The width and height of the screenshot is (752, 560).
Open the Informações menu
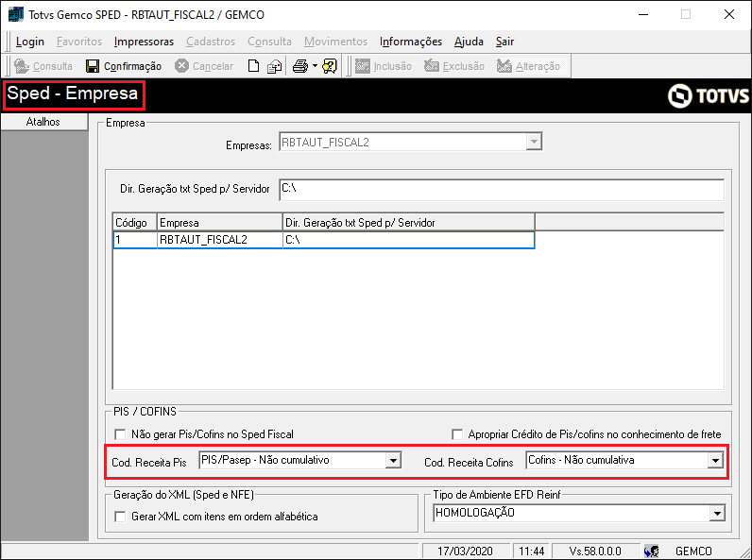[x=411, y=42]
